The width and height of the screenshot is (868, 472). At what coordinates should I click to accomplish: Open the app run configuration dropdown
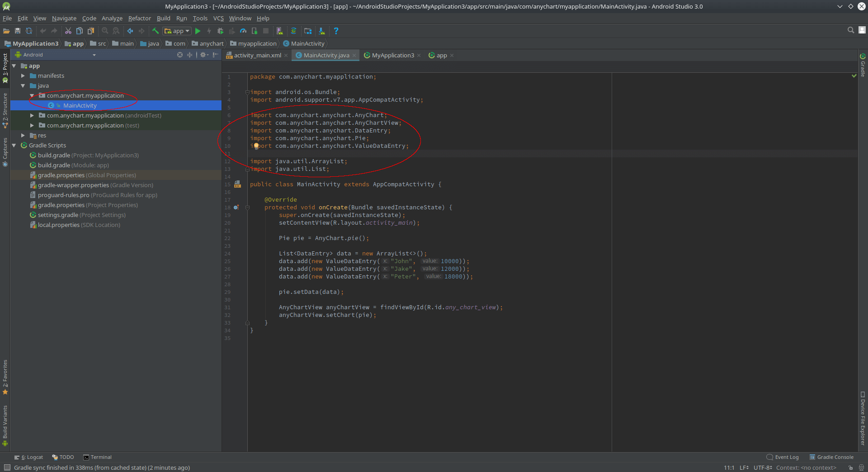pyautogui.click(x=177, y=31)
